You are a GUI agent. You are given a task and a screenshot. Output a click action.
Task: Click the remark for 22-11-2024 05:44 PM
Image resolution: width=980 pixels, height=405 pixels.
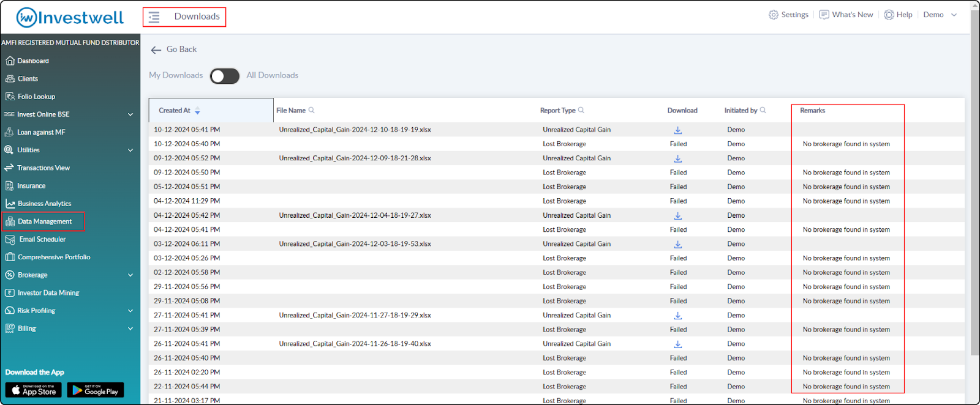coord(846,387)
